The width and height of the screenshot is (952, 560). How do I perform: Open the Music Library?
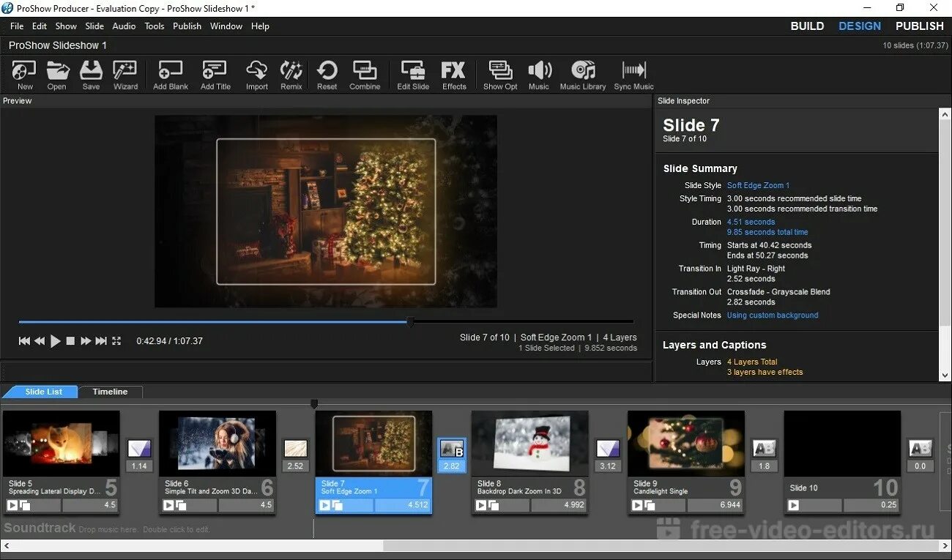pyautogui.click(x=583, y=75)
